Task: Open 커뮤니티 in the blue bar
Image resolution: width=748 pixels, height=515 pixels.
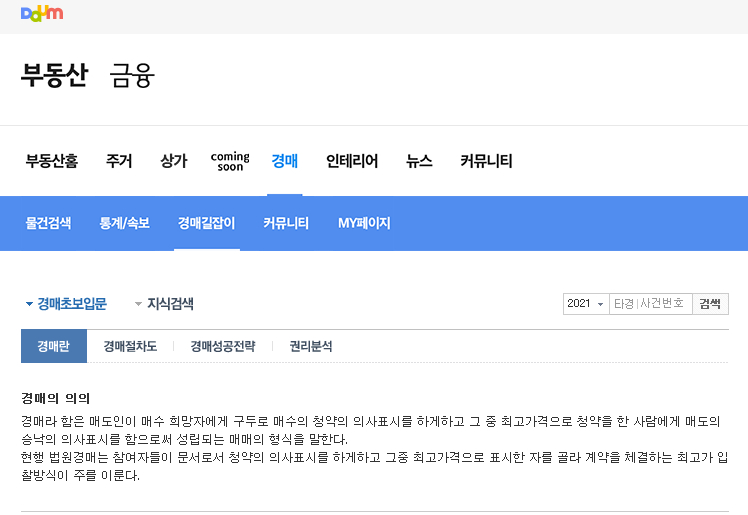Action: 286,223
